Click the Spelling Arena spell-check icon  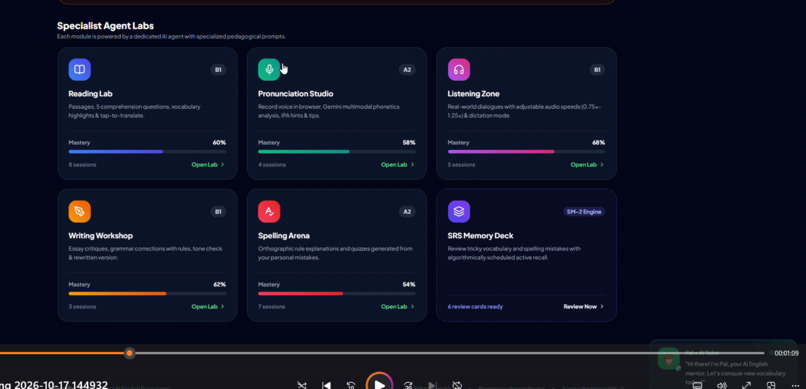[269, 211]
